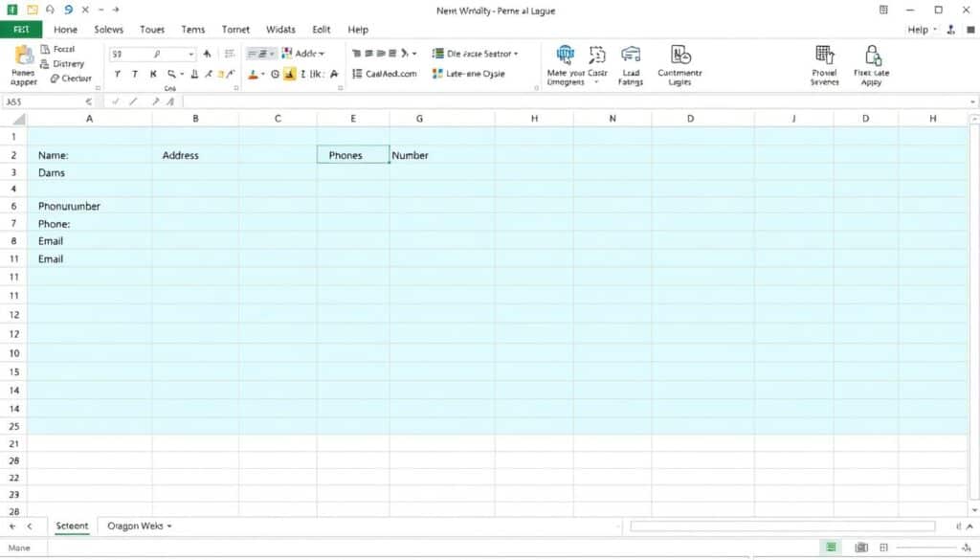Click the yellow folder icon in title bar

click(32, 10)
